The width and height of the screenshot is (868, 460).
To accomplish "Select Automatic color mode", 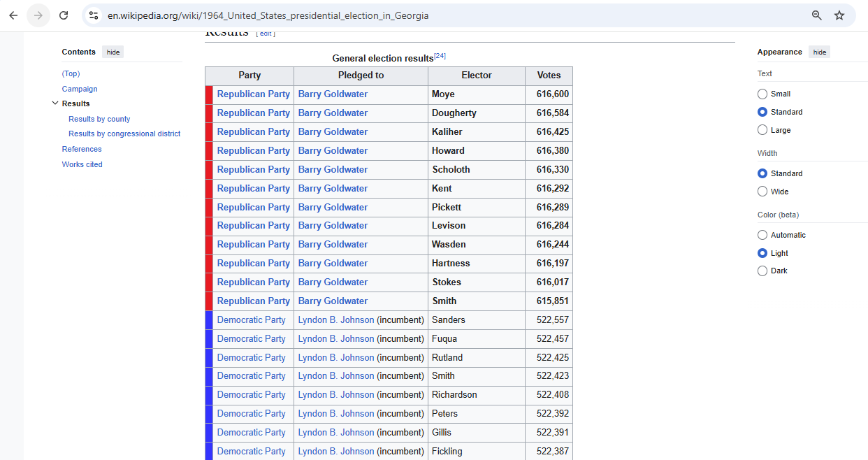I will (x=762, y=235).
